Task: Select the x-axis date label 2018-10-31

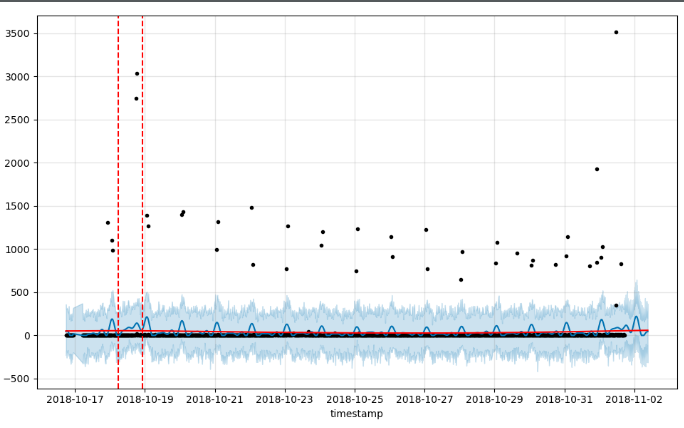Action: pos(564,399)
